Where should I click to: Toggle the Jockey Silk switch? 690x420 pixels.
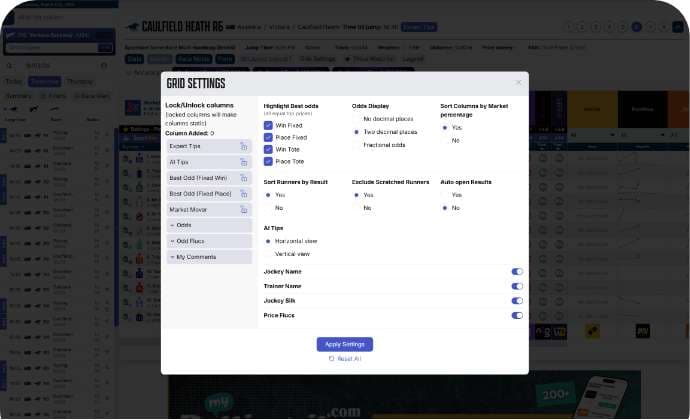[x=517, y=301]
